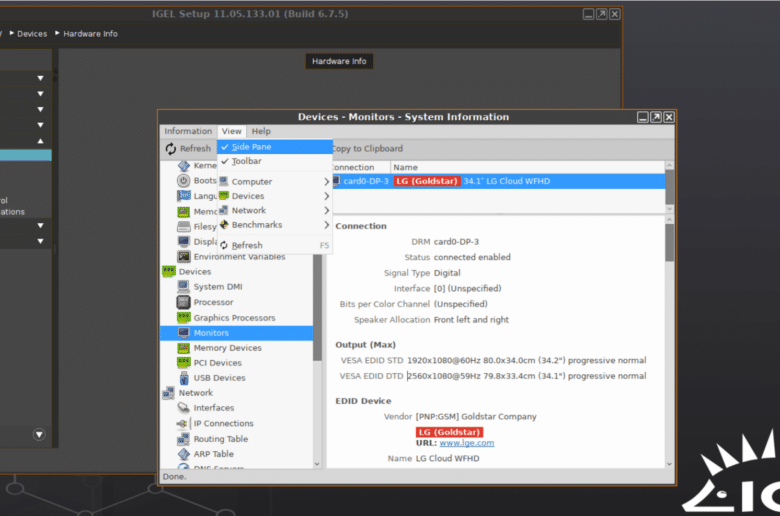Click the Refresh toolbar icon

(171, 148)
